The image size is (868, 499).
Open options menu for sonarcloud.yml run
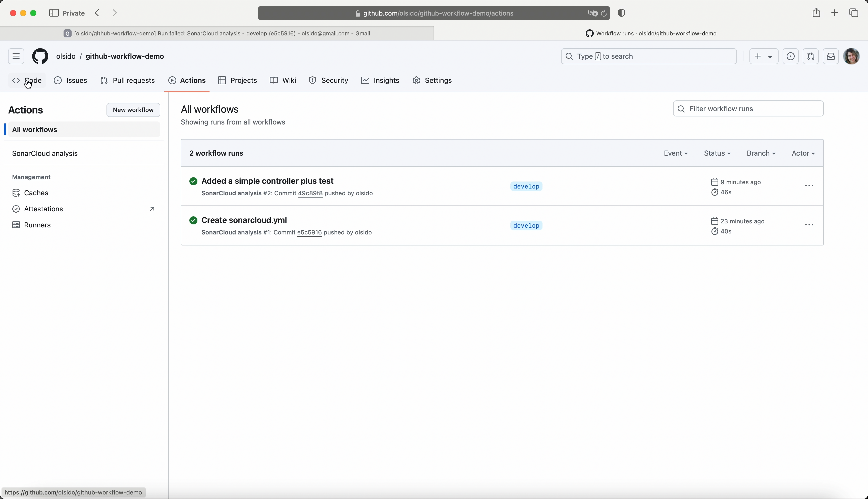(809, 225)
